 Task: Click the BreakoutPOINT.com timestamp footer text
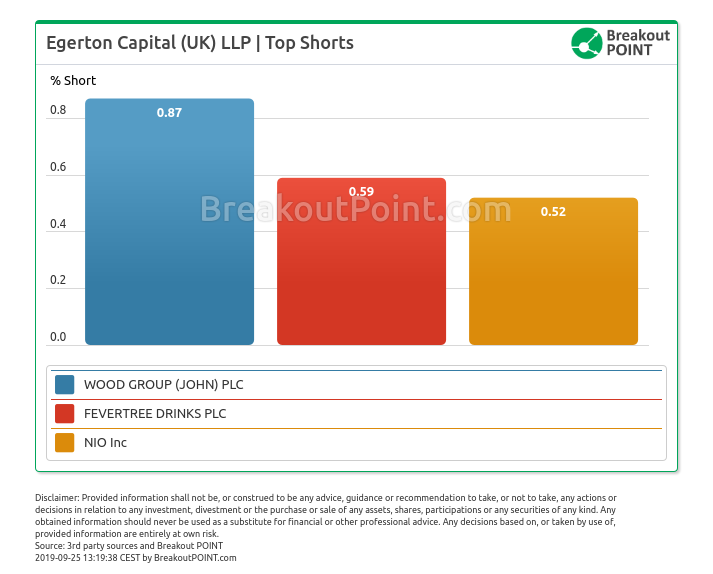(x=136, y=558)
